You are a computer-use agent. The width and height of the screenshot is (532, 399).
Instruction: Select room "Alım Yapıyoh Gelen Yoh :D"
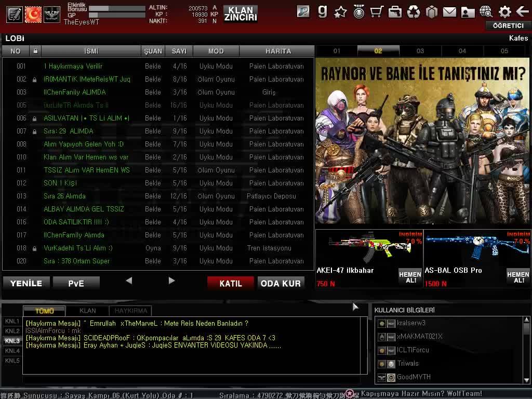tap(158, 144)
